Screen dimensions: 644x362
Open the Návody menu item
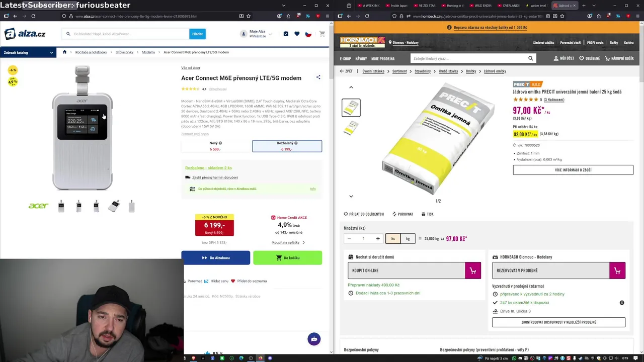coord(361,59)
